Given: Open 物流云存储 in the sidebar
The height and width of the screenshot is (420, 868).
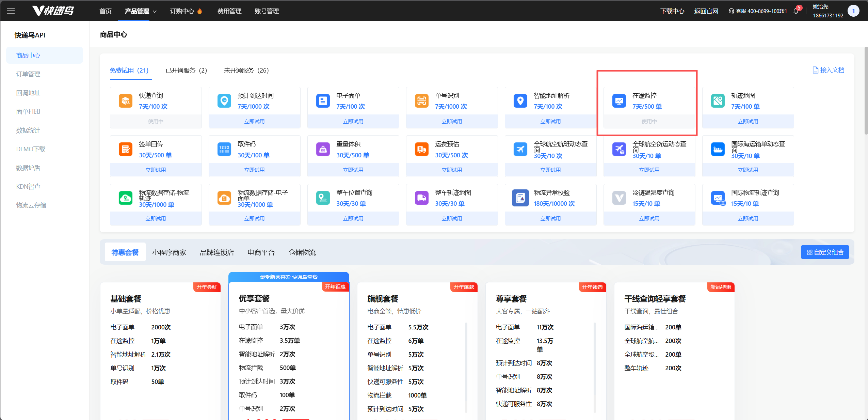Looking at the screenshot, I should [x=31, y=205].
